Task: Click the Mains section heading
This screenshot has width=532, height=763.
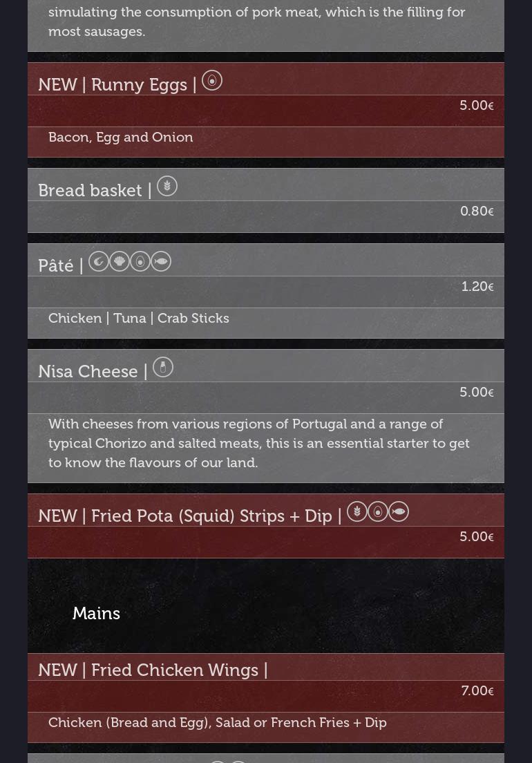Action: coord(96,614)
